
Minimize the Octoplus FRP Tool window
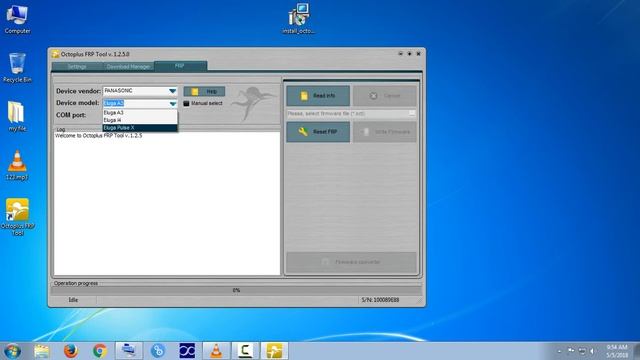point(400,54)
